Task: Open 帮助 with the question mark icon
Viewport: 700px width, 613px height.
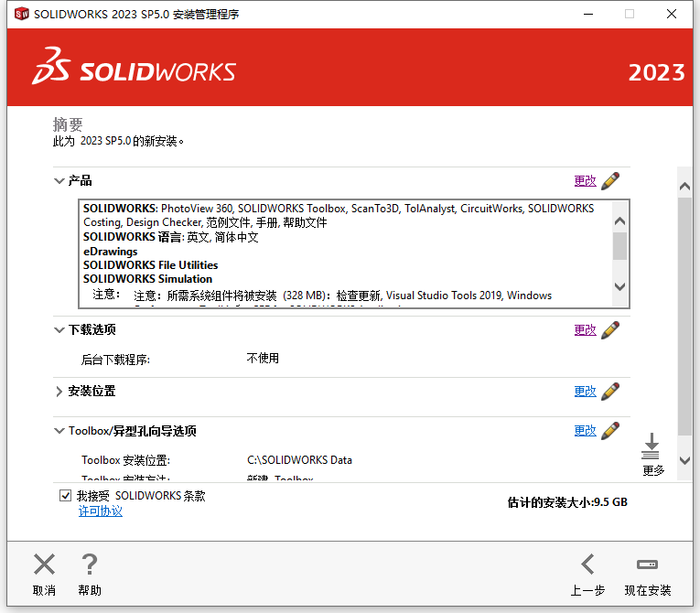Action: tap(90, 564)
